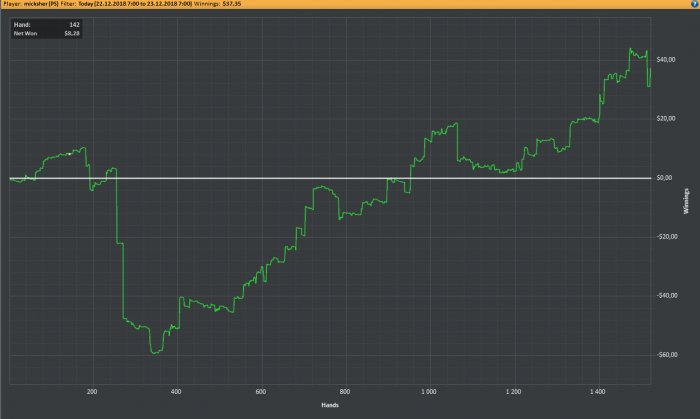Viewport: 700px width, 419px height.
Task: Click the 600 hands axis label
Action: point(261,392)
